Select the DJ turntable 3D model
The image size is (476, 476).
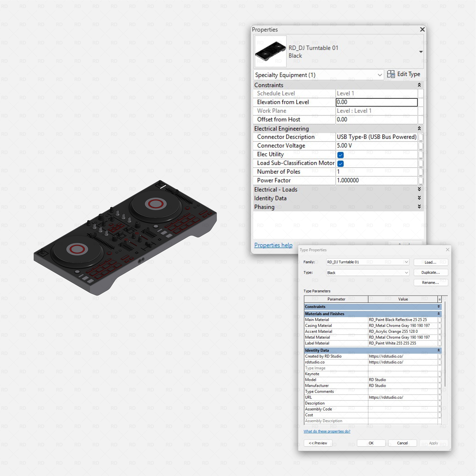tap(125, 238)
